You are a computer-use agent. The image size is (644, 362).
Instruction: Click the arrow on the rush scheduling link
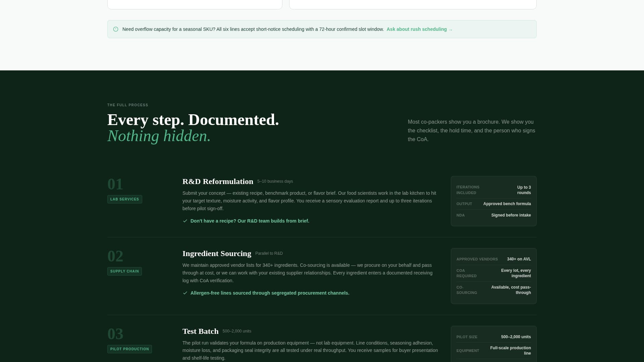[450, 29]
